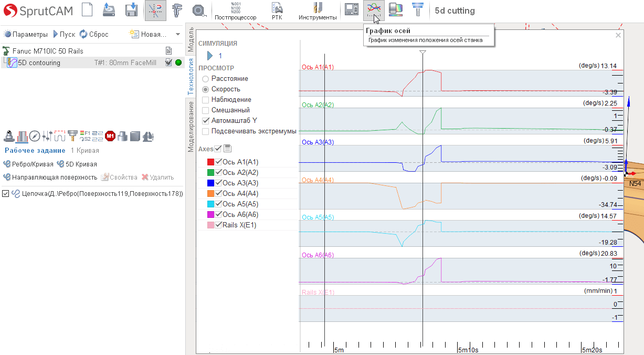Open the part geometry tab icon
This screenshot has width=644, height=355.
(x=123, y=136)
